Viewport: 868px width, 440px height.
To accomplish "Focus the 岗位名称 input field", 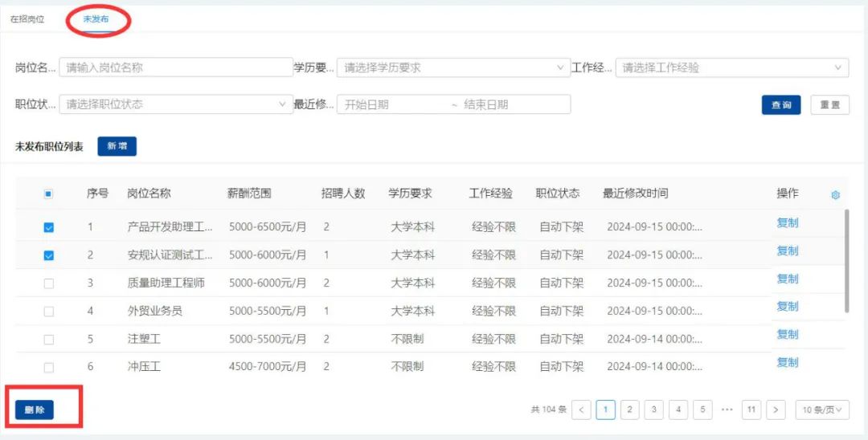I will coord(175,68).
